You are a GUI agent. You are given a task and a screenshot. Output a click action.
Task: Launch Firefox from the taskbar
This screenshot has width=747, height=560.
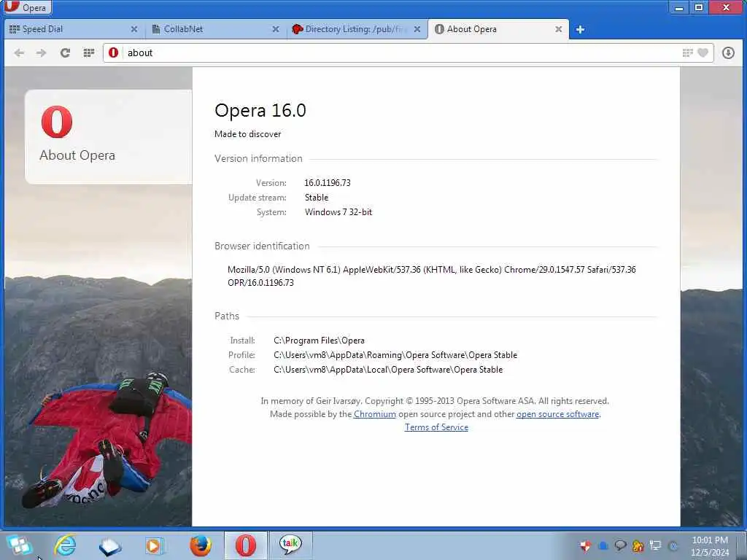coord(201,545)
